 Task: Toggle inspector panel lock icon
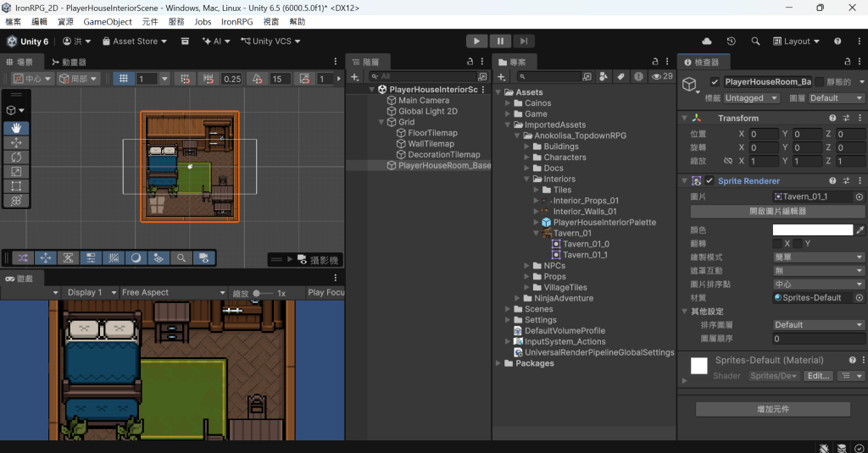(x=847, y=62)
